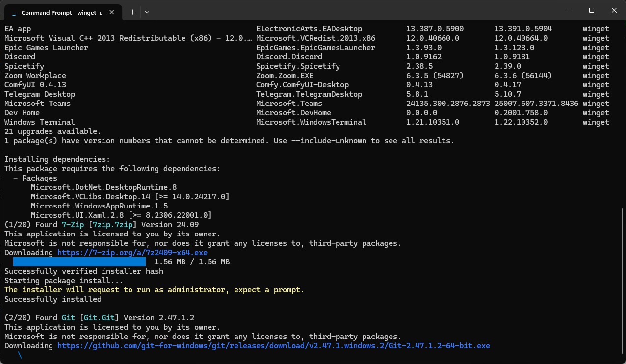Click the available version "12.0.40664.0"
626x364 pixels.
(x=521, y=38)
